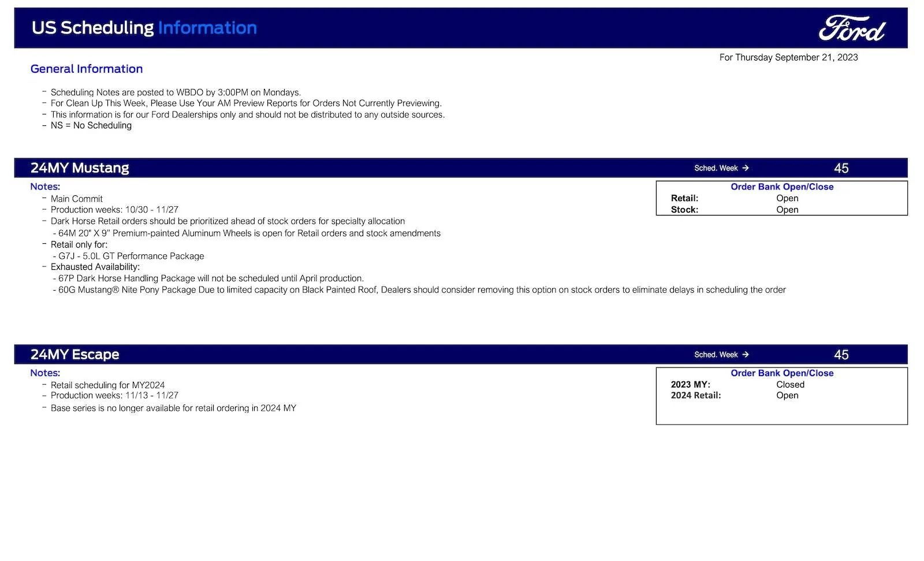Image resolution: width=924 pixels, height=561 pixels.
Task: Click the 2023 MY Closed status
Action: 790,385
